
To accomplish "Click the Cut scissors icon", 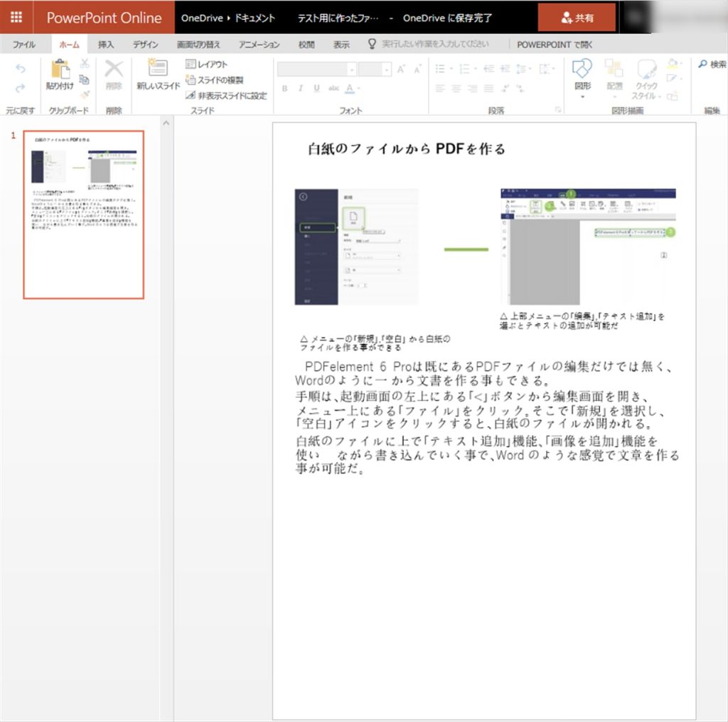I will 85,64.
